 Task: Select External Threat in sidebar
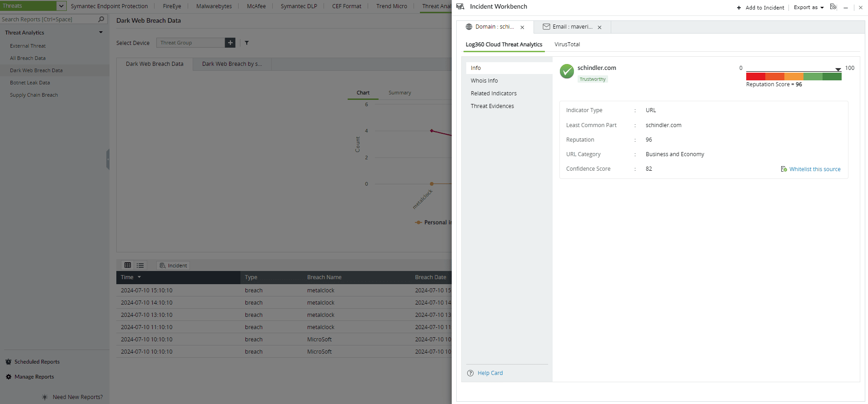(x=28, y=46)
